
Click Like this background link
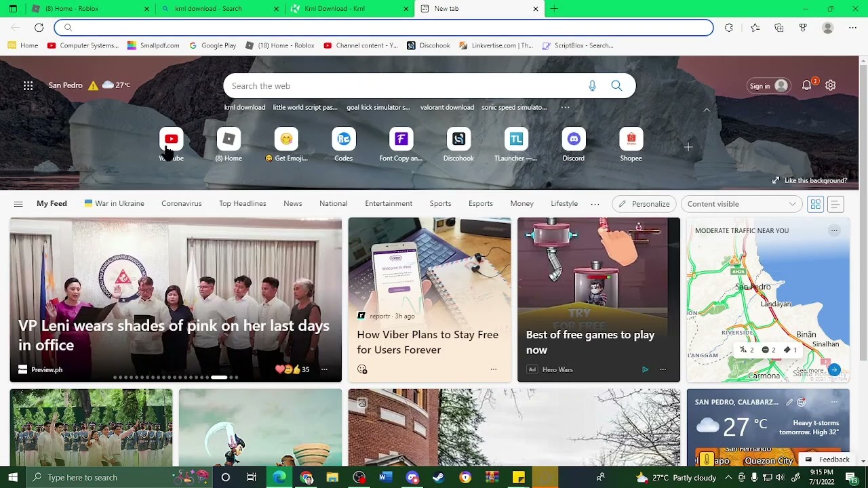[810, 180]
